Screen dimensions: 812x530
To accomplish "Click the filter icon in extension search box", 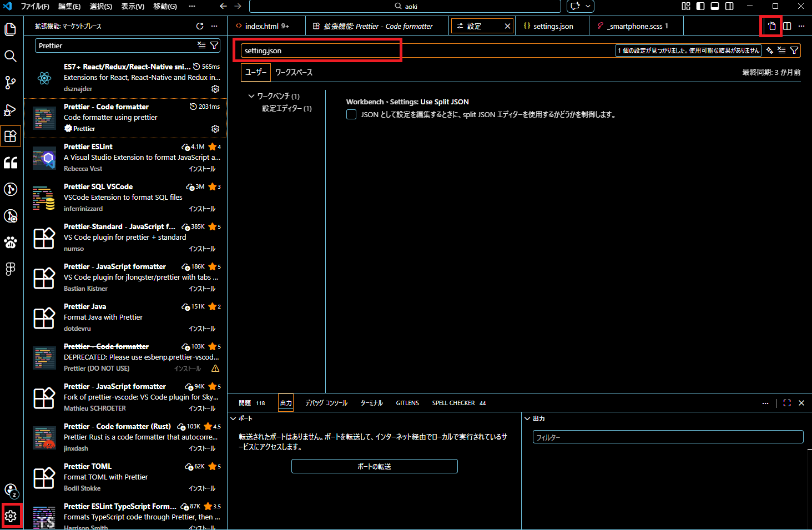I will 214,46.
